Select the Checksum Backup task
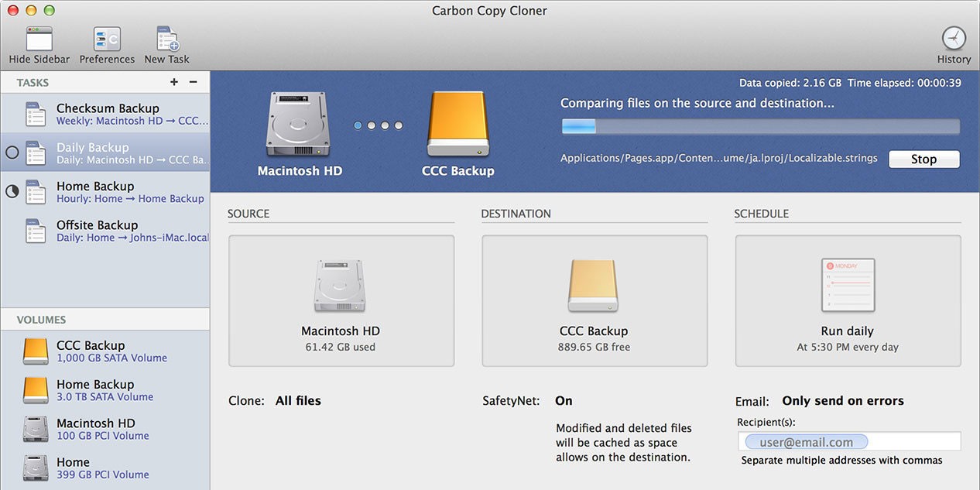980x490 pixels. (105, 113)
